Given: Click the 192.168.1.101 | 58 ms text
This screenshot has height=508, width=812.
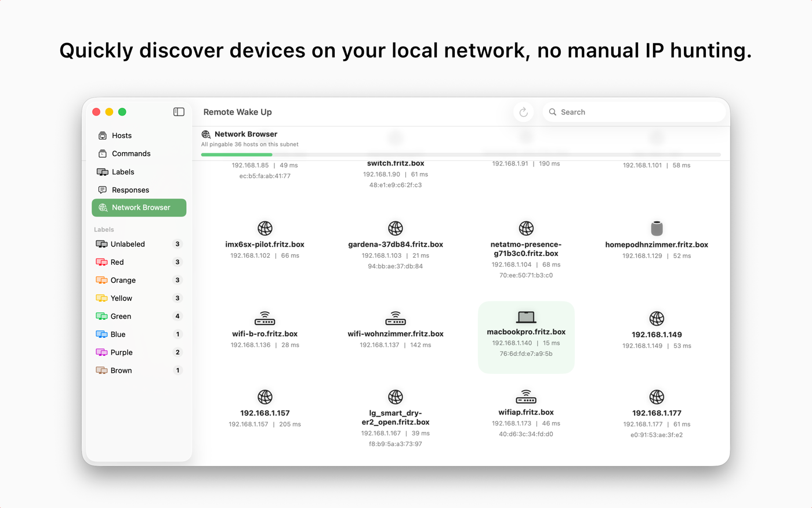Looking at the screenshot, I should (657, 165).
